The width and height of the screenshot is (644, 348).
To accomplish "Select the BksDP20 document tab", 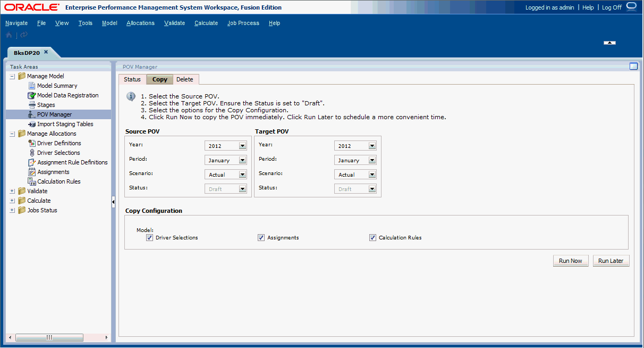I will click(27, 53).
